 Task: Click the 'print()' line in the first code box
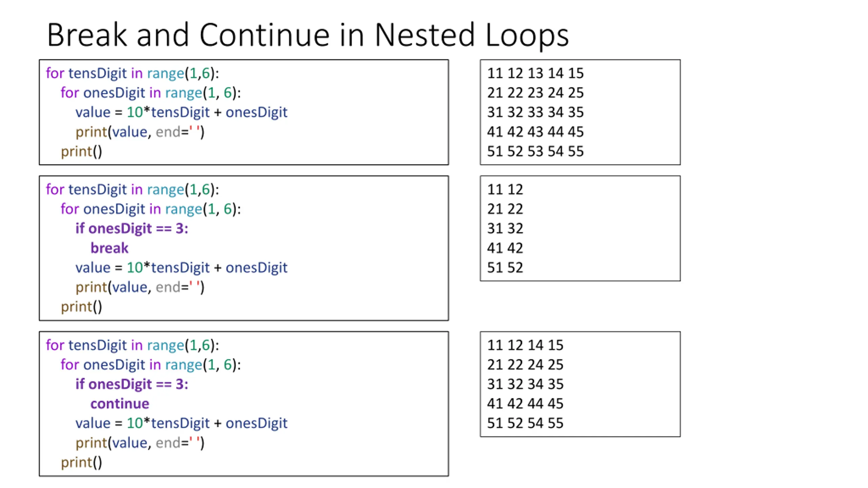click(x=81, y=151)
